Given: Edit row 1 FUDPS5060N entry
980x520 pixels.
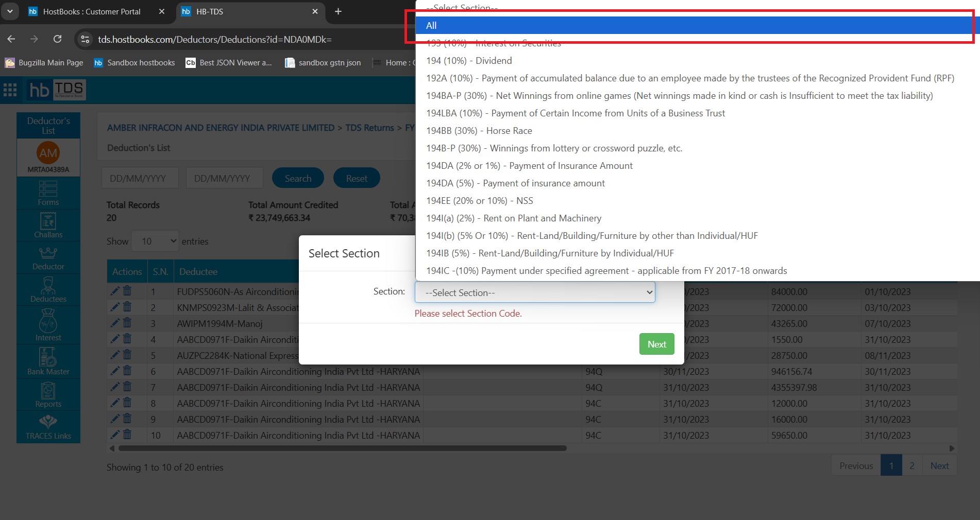Looking at the screenshot, I should 115,291.
